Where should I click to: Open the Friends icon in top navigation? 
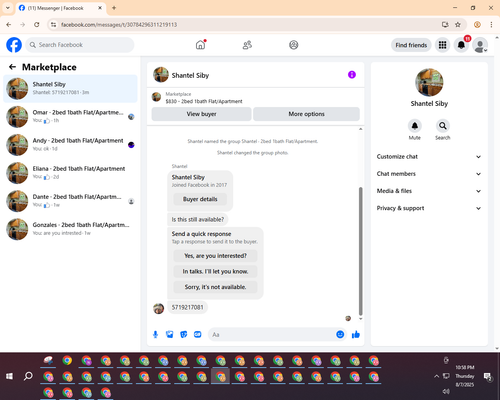(x=247, y=45)
